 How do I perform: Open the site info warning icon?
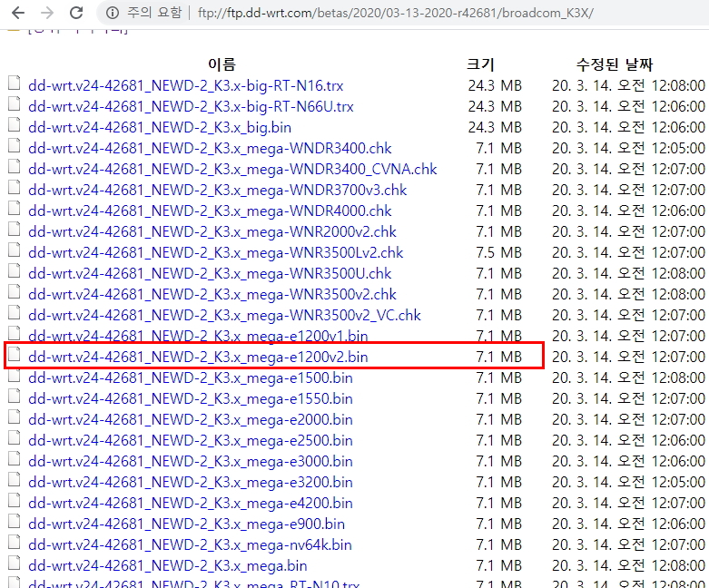[113, 13]
